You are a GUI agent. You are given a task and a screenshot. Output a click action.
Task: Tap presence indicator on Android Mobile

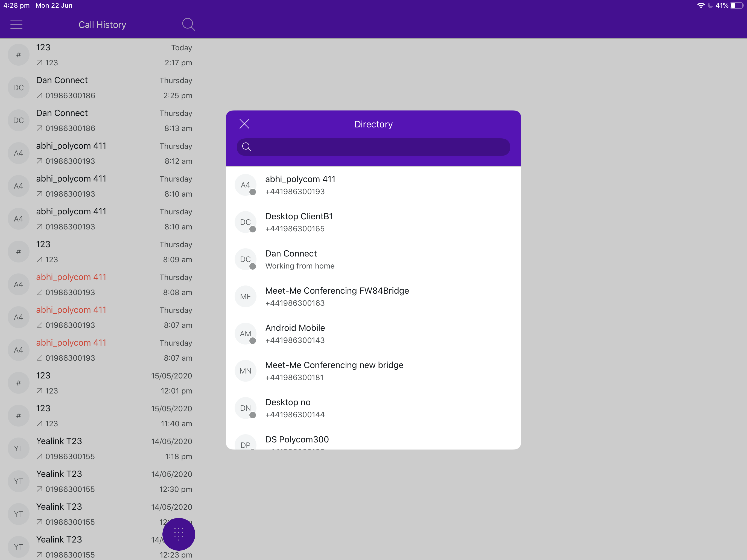(x=252, y=340)
